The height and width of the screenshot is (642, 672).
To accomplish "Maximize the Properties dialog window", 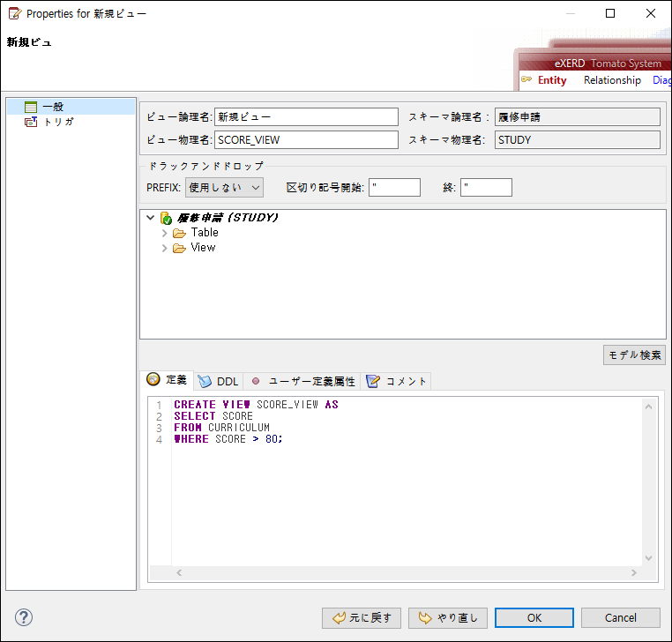I will [610, 13].
